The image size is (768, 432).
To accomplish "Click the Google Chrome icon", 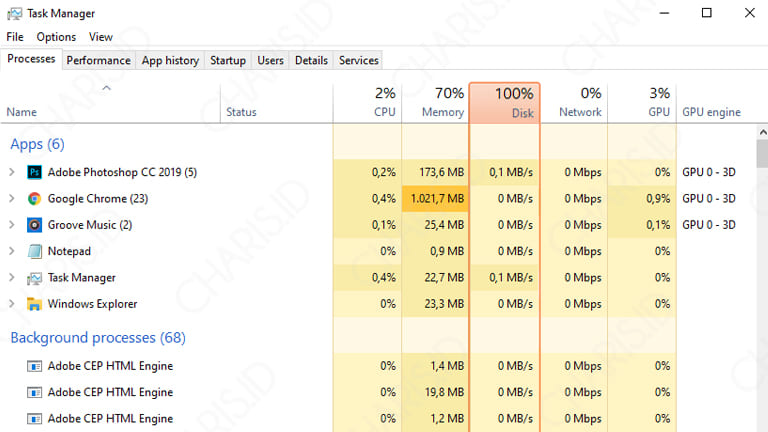I will (x=34, y=199).
